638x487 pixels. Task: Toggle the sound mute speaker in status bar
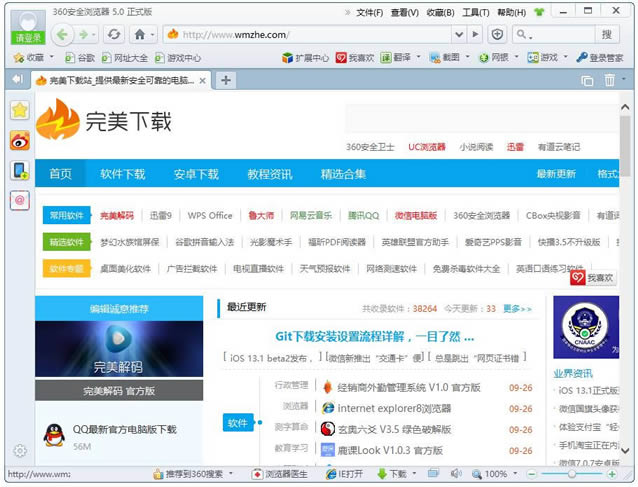[x=456, y=474]
